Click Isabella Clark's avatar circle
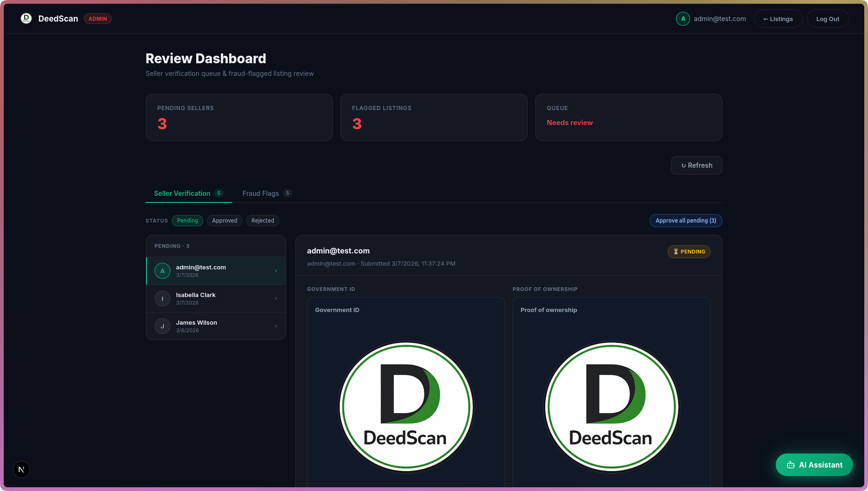The width and height of the screenshot is (868, 491). 162,298
